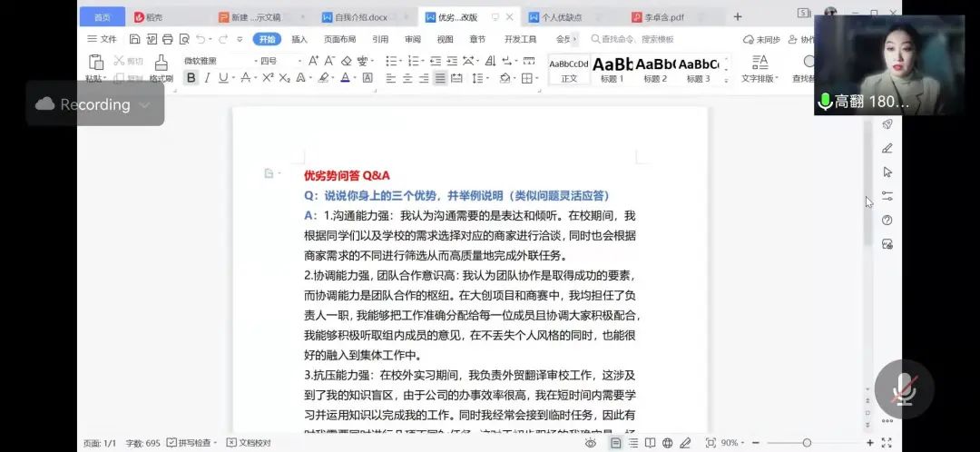
Task: Click the save document icon
Action: [135, 39]
